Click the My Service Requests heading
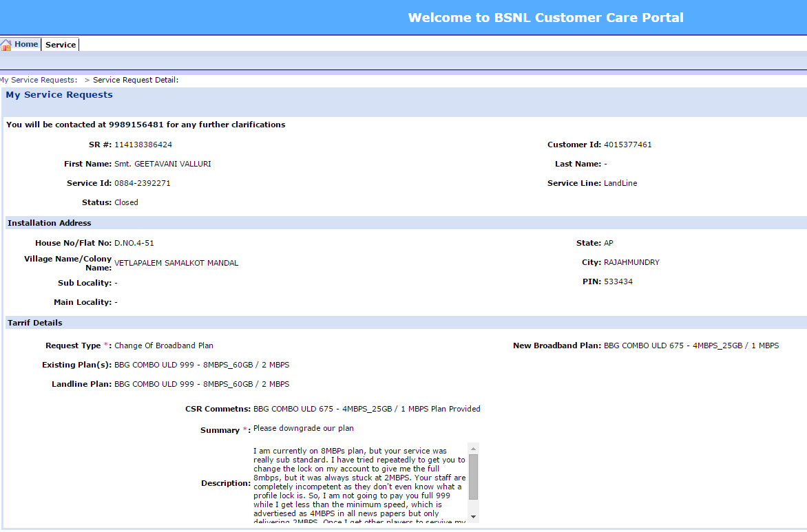807x532 pixels. [x=59, y=95]
